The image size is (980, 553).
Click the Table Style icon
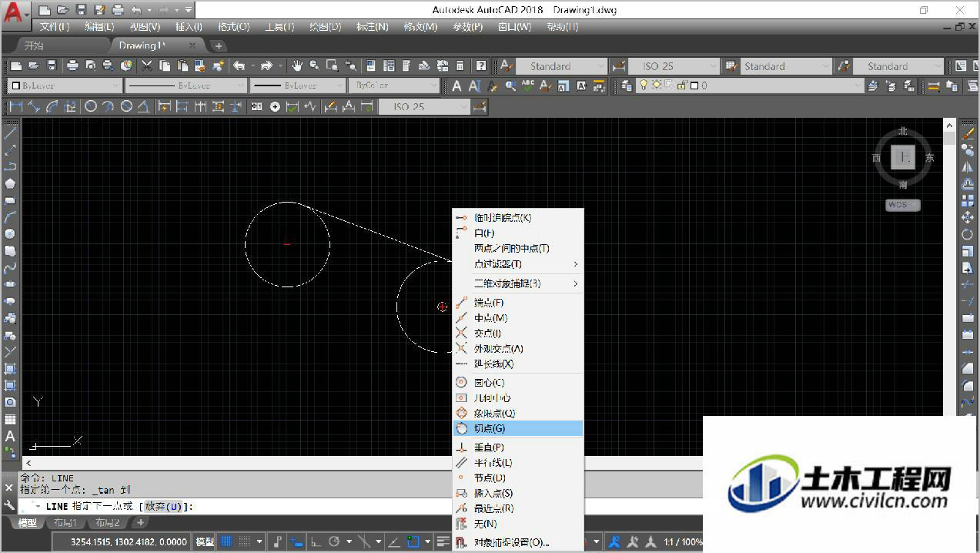point(731,66)
